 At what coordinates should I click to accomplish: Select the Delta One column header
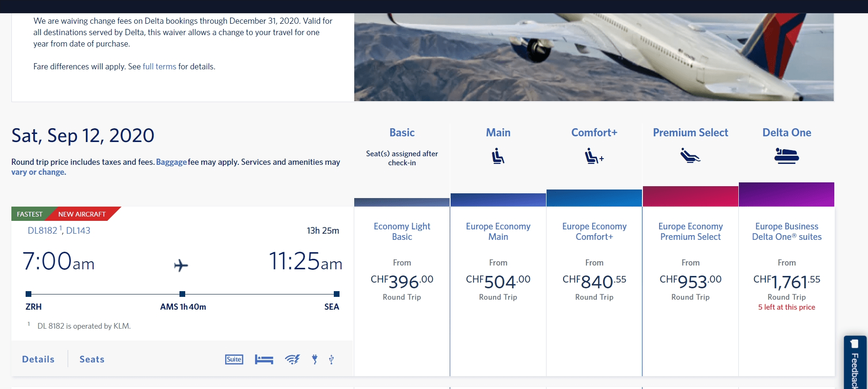point(787,133)
